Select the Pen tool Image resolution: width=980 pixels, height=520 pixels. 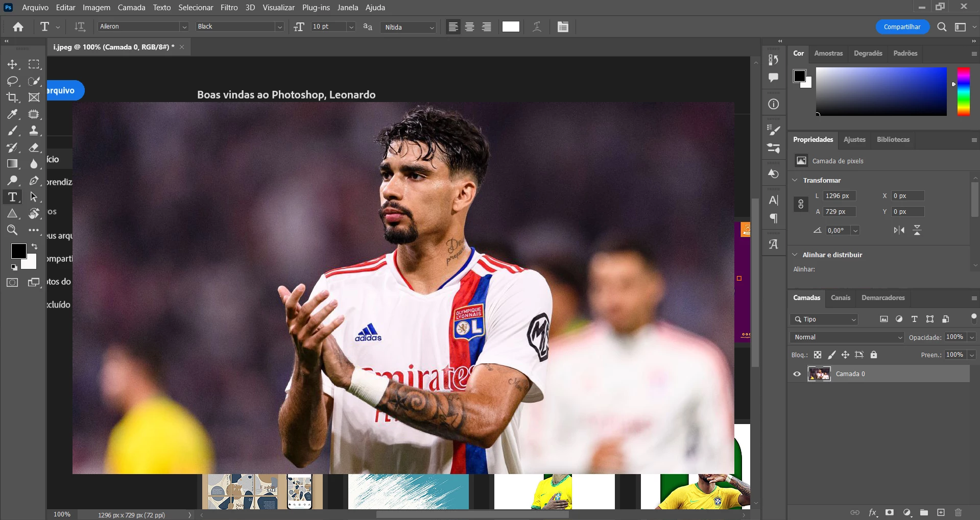point(34,181)
